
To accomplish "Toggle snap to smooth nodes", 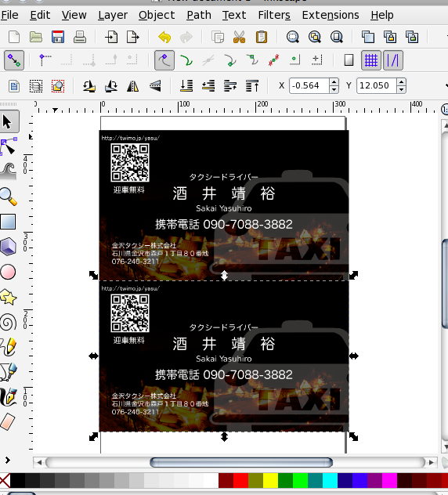I will pos(252,60).
